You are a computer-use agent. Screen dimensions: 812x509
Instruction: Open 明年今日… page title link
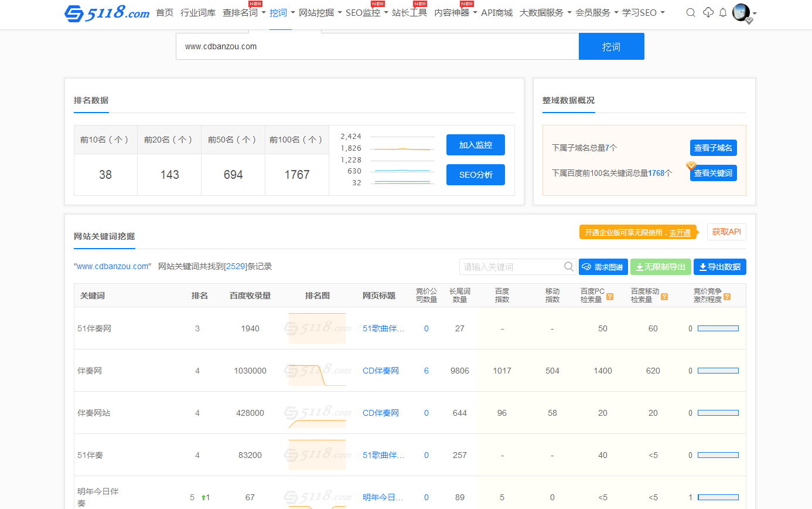pyautogui.click(x=384, y=497)
